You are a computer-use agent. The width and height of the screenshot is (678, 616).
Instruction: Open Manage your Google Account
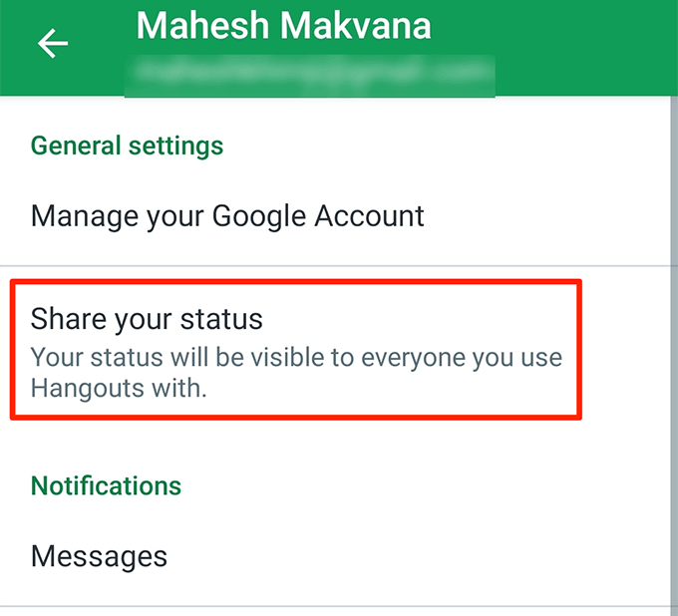click(227, 215)
